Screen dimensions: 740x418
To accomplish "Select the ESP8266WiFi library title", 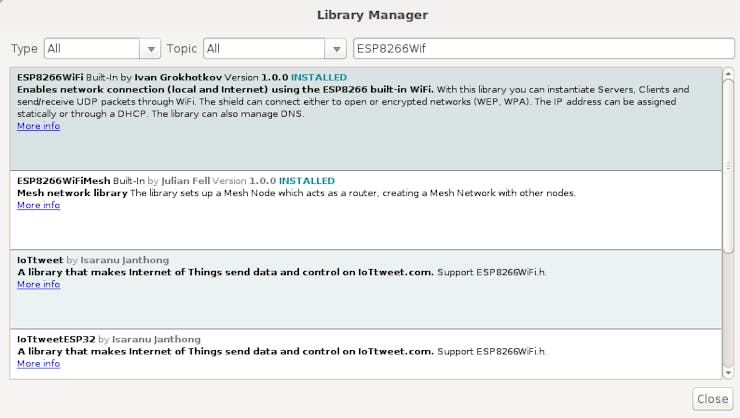I will [x=50, y=77].
